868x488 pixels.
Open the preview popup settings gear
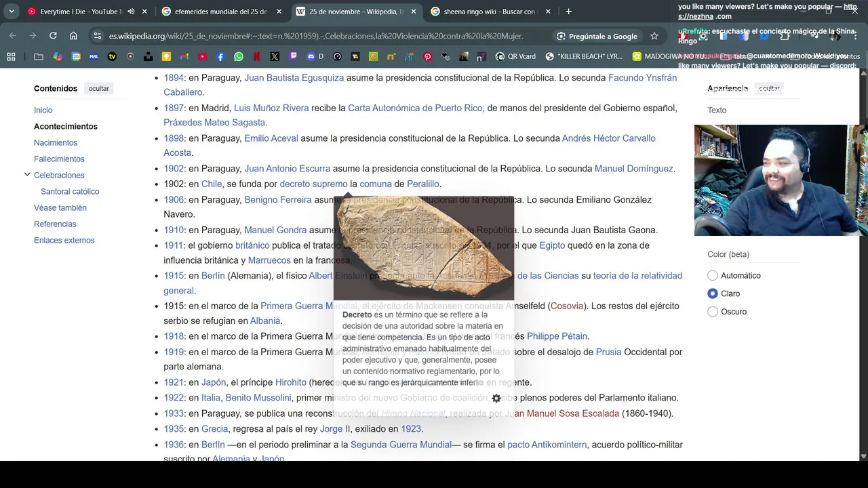coord(496,399)
